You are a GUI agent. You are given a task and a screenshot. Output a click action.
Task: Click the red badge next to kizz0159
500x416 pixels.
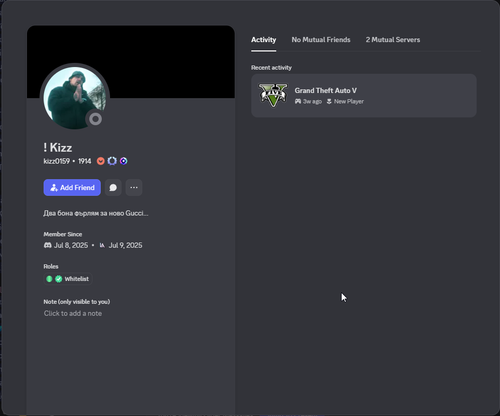tap(100, 161)
